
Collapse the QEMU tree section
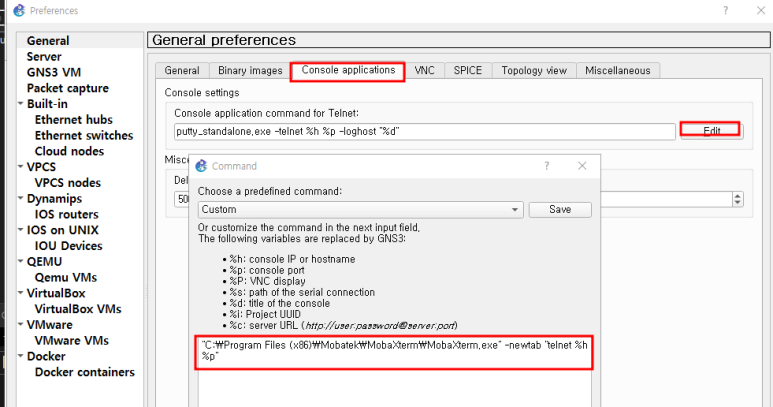(21, 262)
